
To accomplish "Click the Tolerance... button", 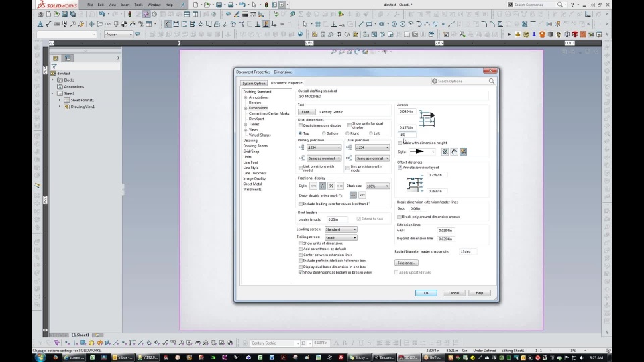I will coord(407,263).
